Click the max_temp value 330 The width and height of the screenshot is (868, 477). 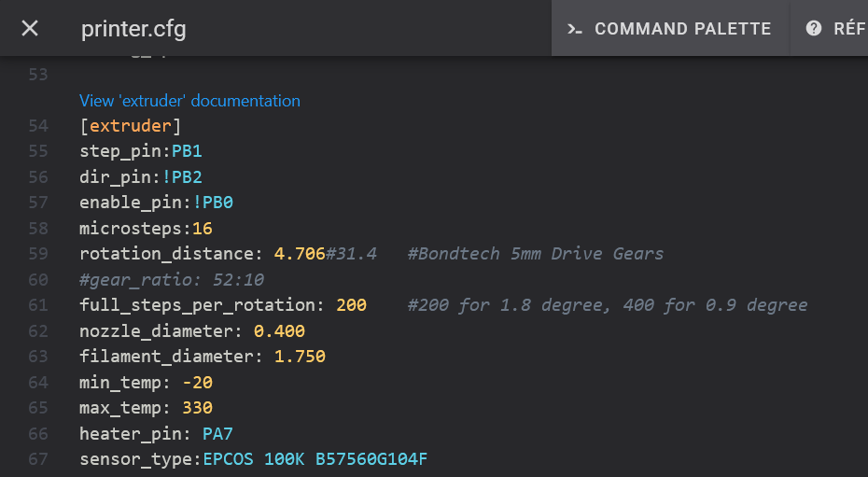[x=197, y=408]
